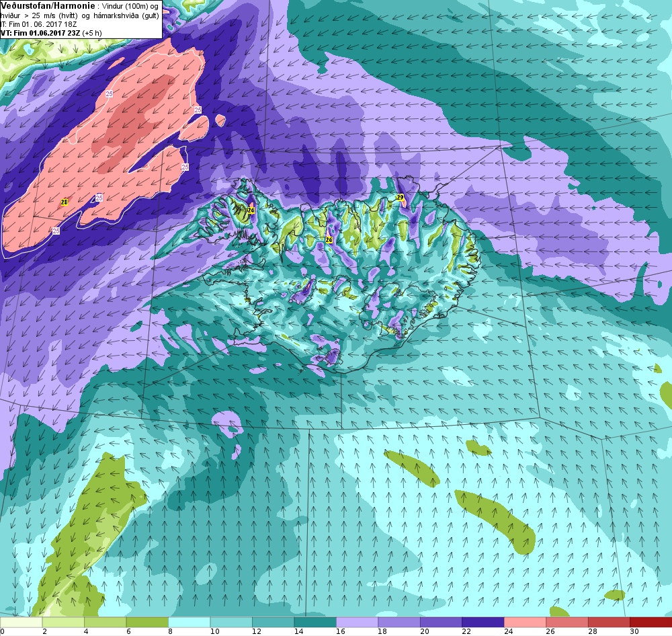Click the yellow 29 gust marker in northeast Iceland
The width and height of the screenshot is (672, 636).
click(400, 197)
